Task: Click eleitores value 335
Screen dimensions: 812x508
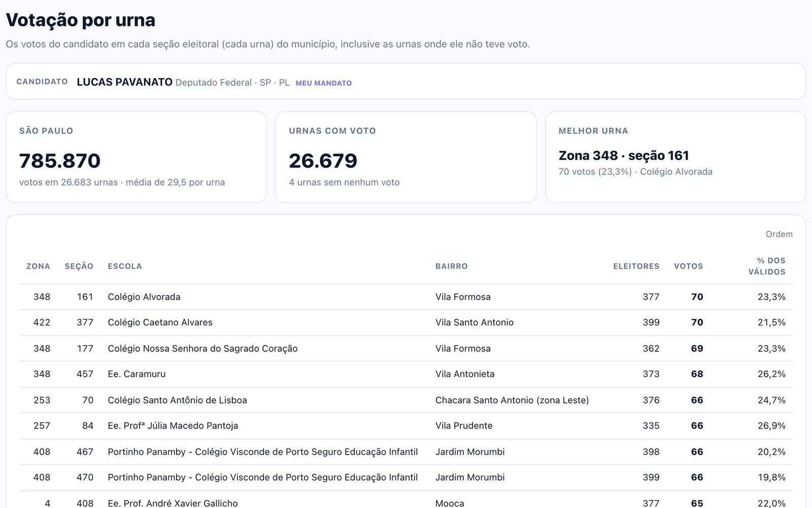Action: 651,426
